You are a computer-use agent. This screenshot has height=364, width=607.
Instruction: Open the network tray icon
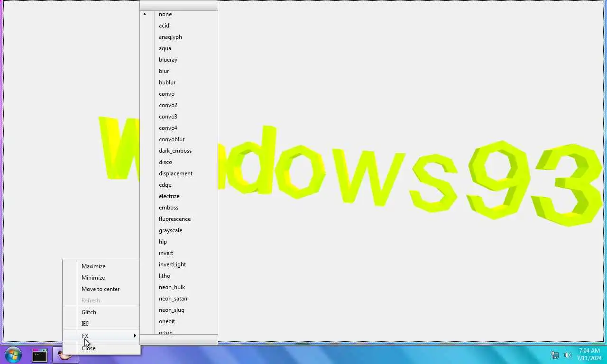coord(555,355)
